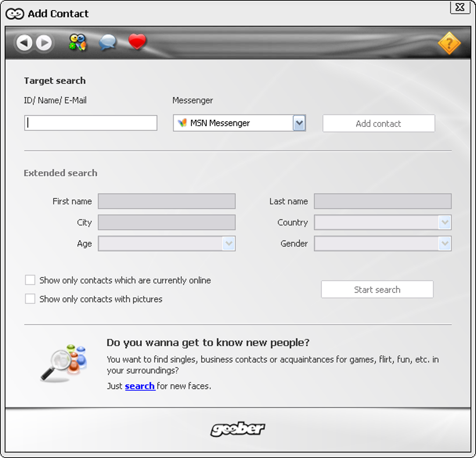
Task: Check show only contacts with pictures
Action: (30, 298)
